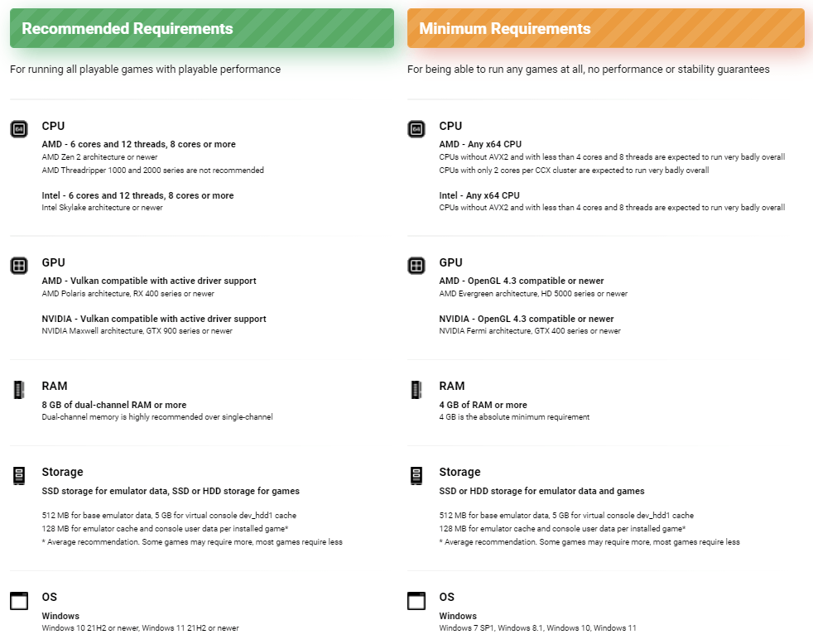Click "Intel - Any x64 CPU" text
The image size is (813, 644).
click(479, 195)
